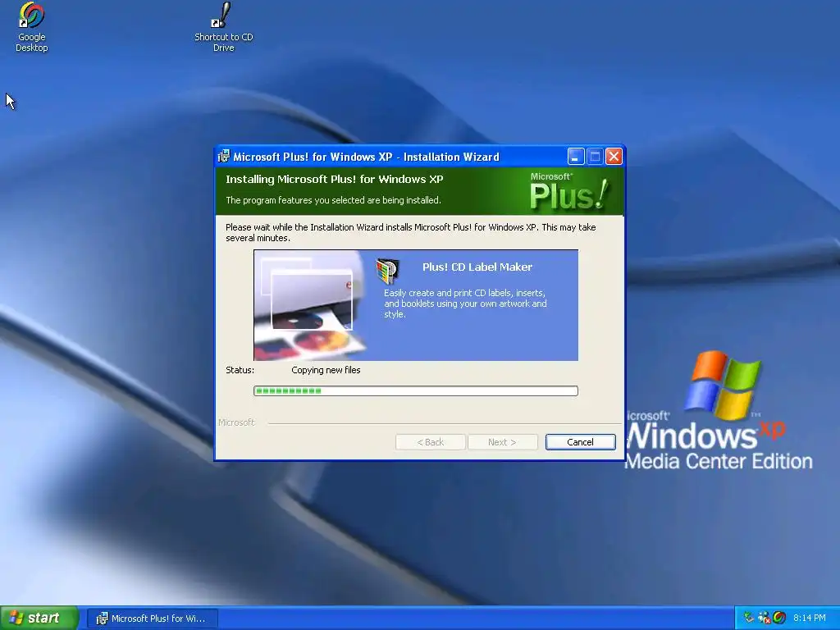Open the Start menu

[x=39, y=618]
